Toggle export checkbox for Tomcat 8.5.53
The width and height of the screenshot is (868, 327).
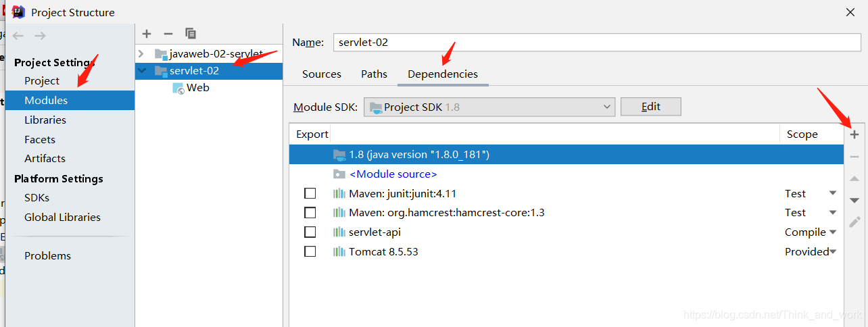coord(310,251)
